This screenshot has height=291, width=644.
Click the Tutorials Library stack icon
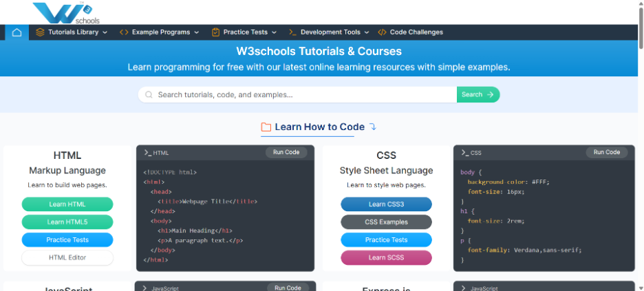[40, 32]
